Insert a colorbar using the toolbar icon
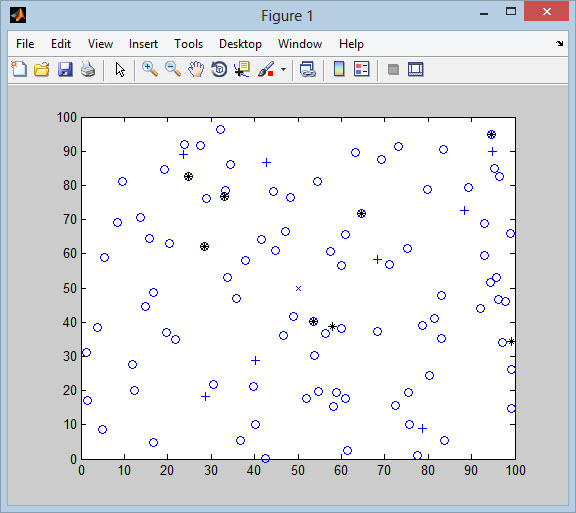576x513 pixels. [339, 69]
